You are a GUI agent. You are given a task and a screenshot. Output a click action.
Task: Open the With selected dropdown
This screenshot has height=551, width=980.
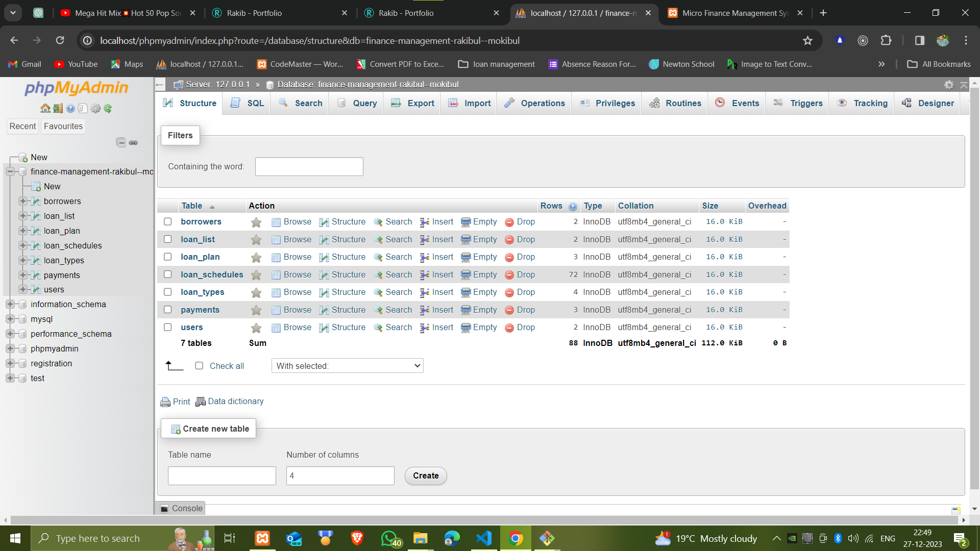(x=348, y=366)
